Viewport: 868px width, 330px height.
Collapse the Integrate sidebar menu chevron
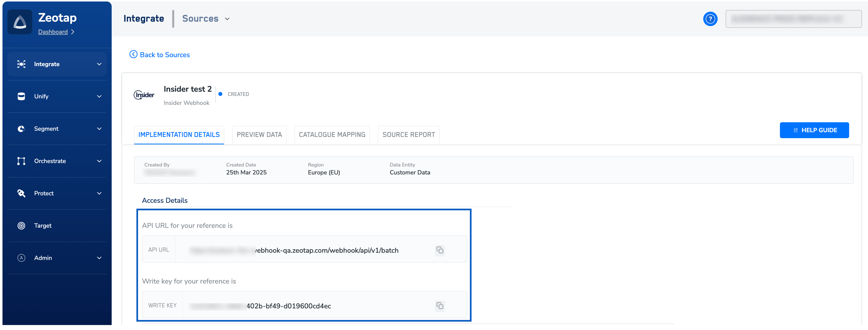[99, 64]
